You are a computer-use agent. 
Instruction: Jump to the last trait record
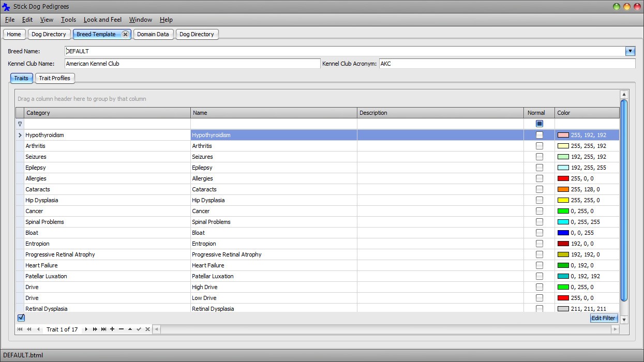(104, 329)
